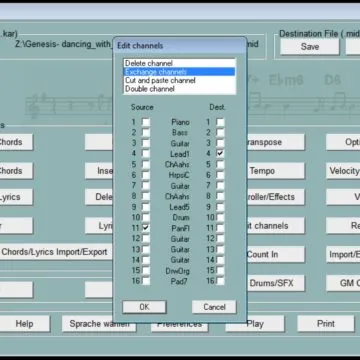Check Dest channel 9 checkbox
Screen dimensions: 360x360
[220, 207]
